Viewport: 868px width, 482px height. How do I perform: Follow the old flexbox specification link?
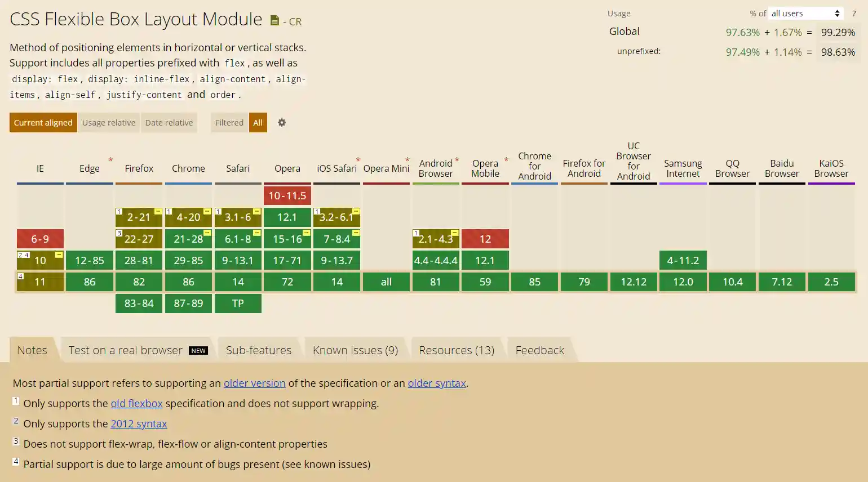click(136, 403)
